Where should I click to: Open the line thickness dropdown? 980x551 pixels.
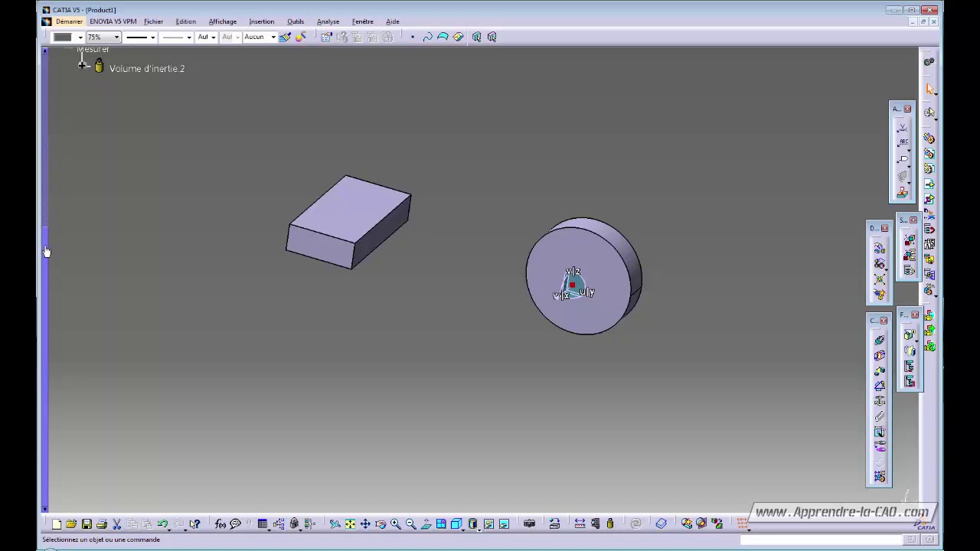152,37
